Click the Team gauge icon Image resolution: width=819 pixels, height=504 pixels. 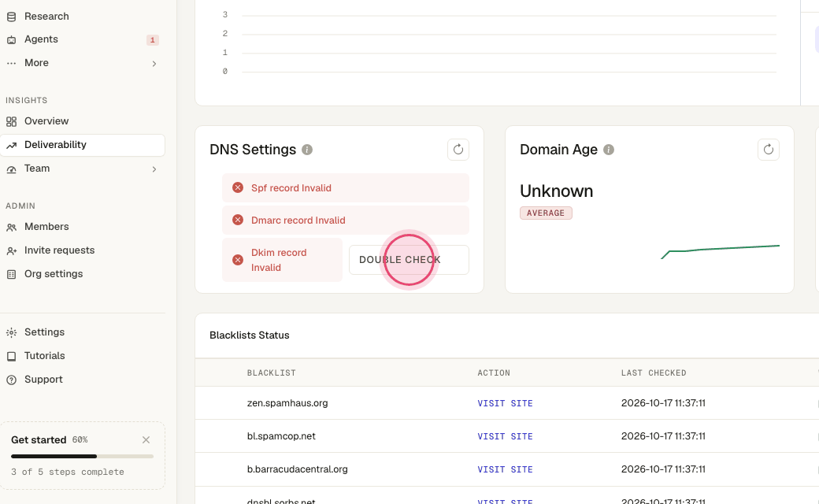[x=12, y=169]
